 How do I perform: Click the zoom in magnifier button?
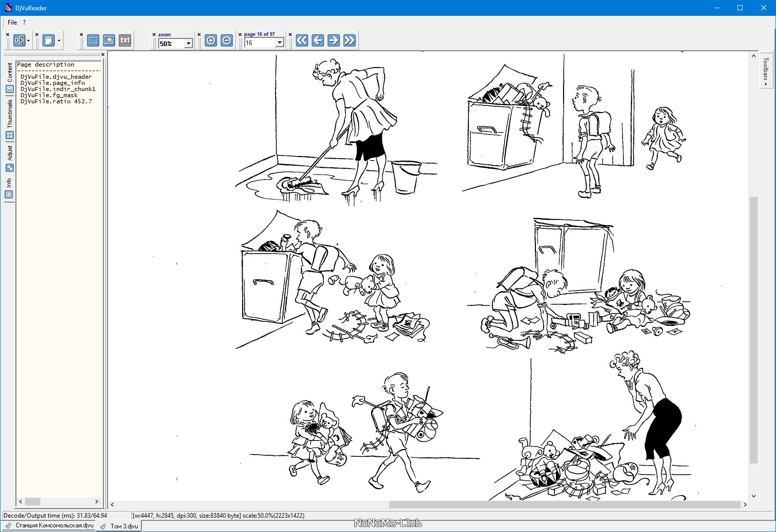click(210, 40)
